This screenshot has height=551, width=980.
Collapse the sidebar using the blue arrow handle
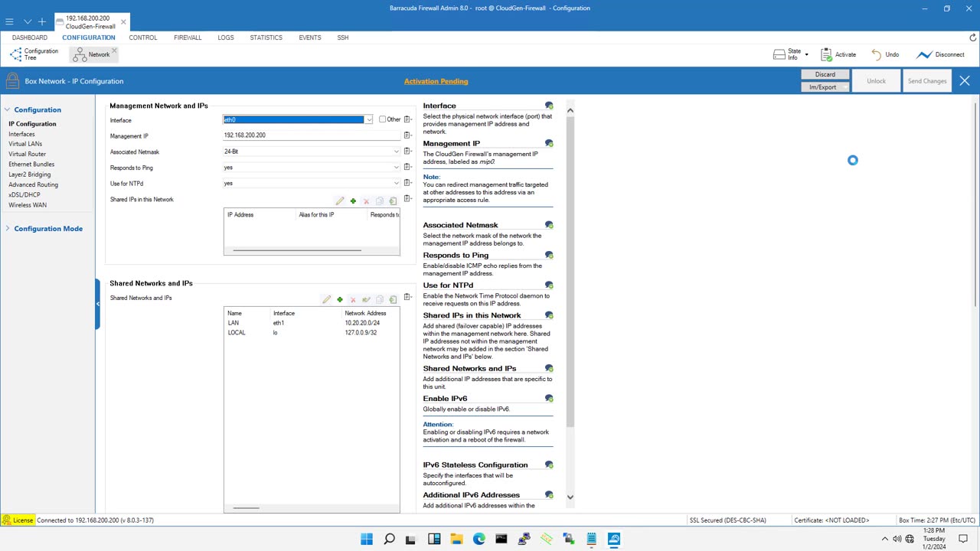[x=98, y=304]
